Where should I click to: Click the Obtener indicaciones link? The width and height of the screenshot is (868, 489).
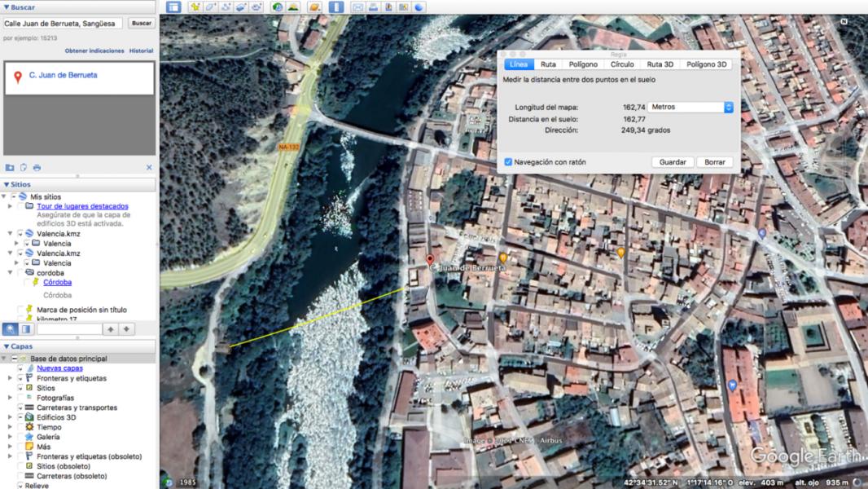[x=94, y=51]
